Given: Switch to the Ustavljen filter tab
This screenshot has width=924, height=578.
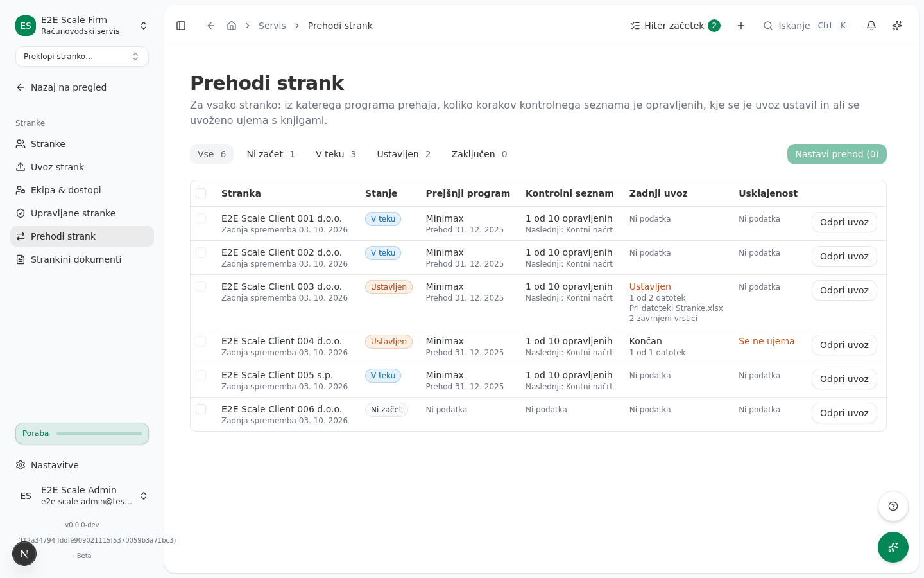Looking at the screenshot, I should [x=404, y=154].
